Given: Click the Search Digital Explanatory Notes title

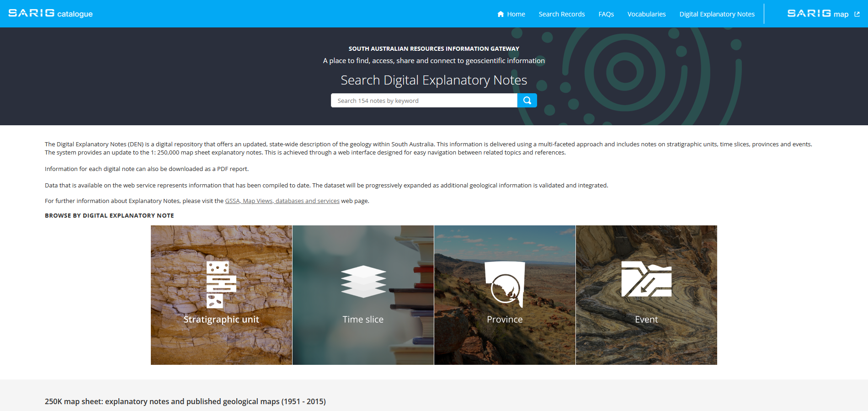Looking at the screenshot, I should (434, 80).
